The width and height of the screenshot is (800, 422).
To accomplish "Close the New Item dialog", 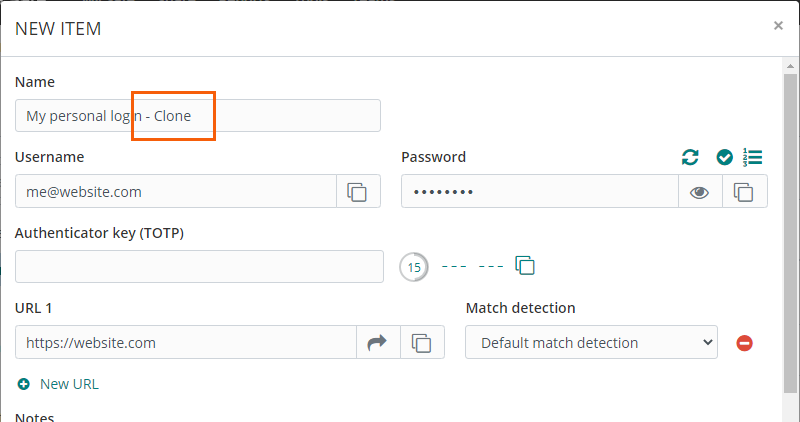I will pos(778,26).
